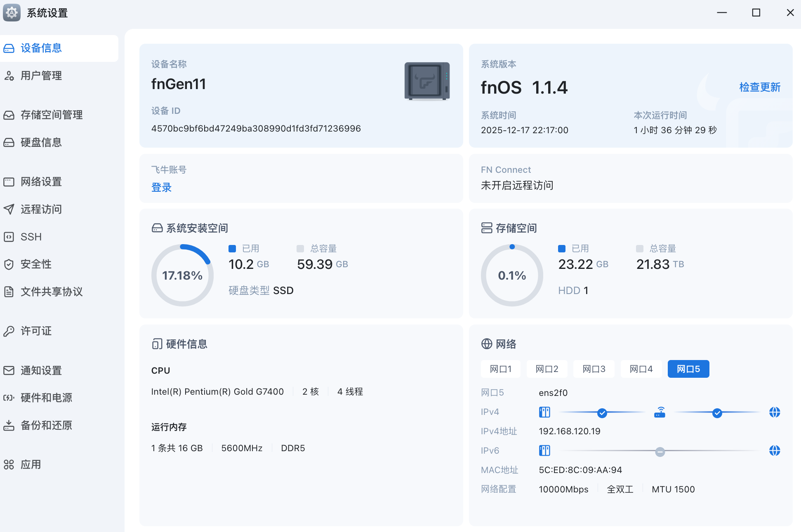Click the IPv6 internet globe icon
This screenshot has height=532, width=801.
tap(774, 450)
